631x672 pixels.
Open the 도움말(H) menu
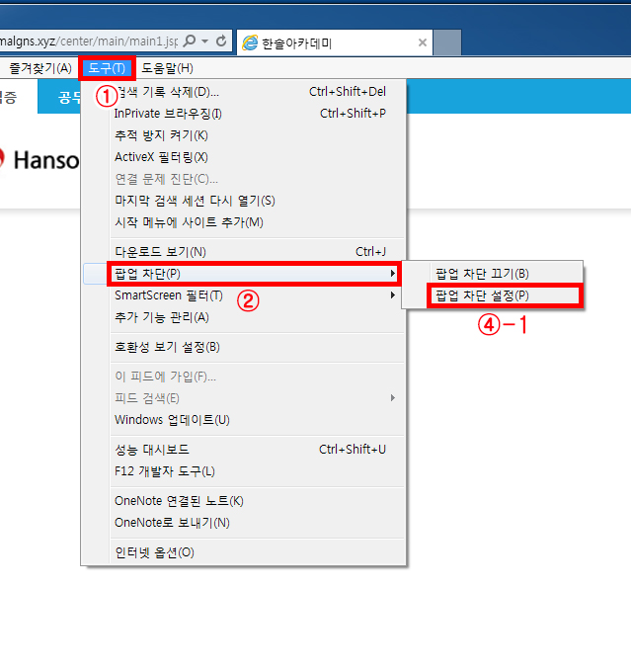coord(167,68)
